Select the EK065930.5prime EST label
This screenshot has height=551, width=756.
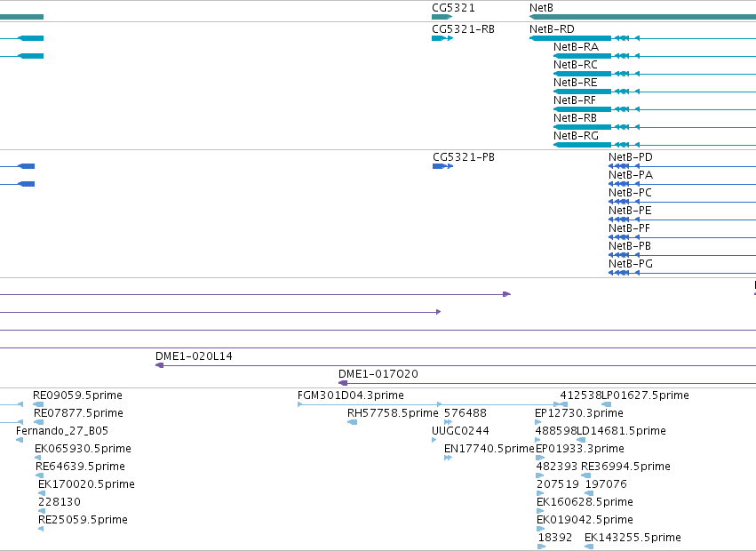[83, 449]
